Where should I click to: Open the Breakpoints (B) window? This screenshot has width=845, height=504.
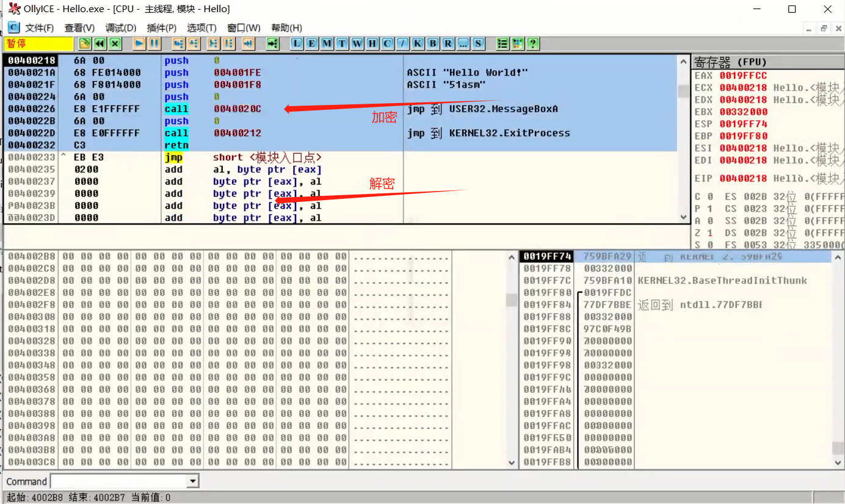point(433,44)
